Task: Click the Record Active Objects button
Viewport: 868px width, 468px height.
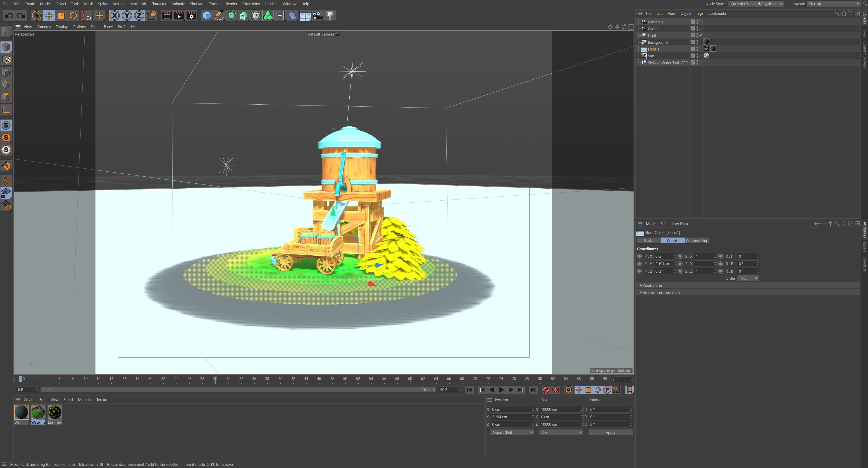Action: [546, 390]
